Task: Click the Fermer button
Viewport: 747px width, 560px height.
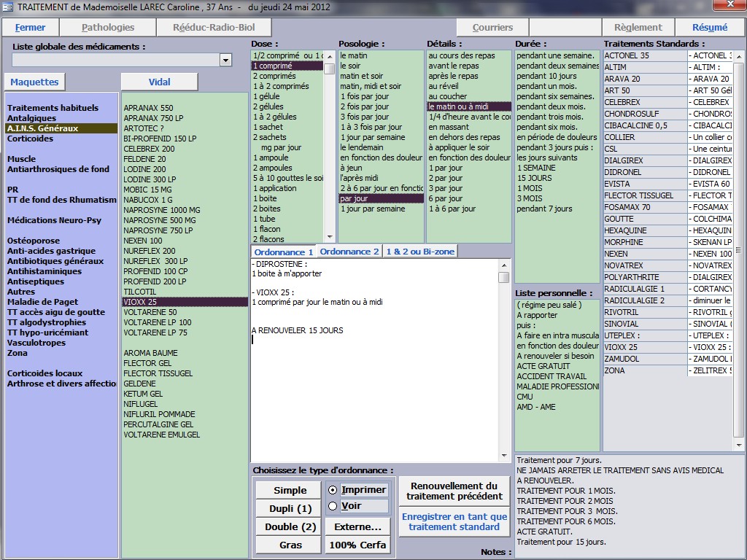Action: tap(30, 28)
